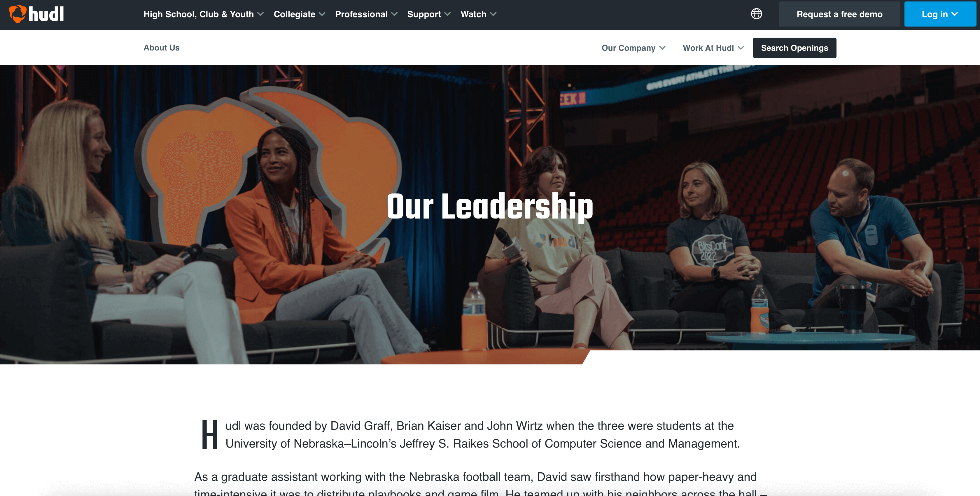Open the Support menu

[429, 14]
